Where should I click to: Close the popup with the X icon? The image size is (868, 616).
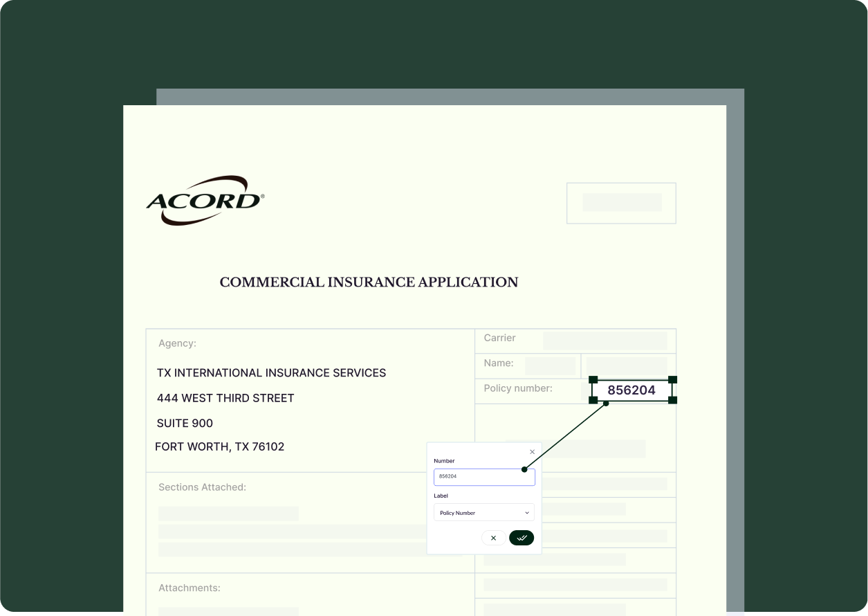tap(532, 452)
